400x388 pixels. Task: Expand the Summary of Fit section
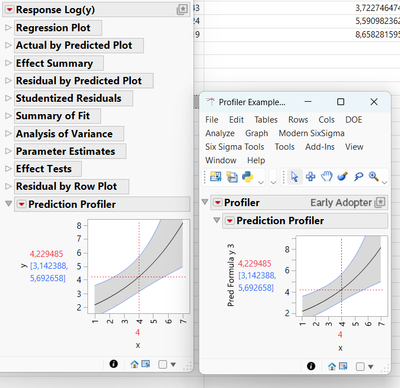pos(8,116)
